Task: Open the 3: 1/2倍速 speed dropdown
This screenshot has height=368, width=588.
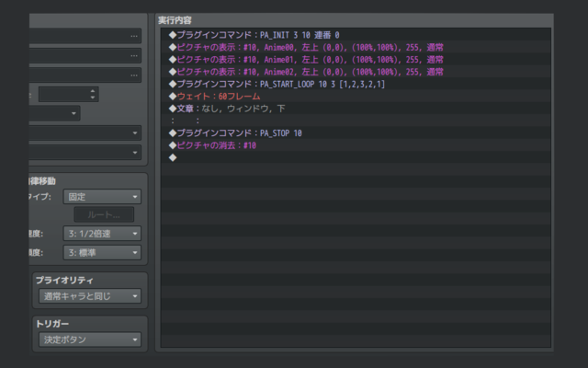Action: click(x=102, y=234)
